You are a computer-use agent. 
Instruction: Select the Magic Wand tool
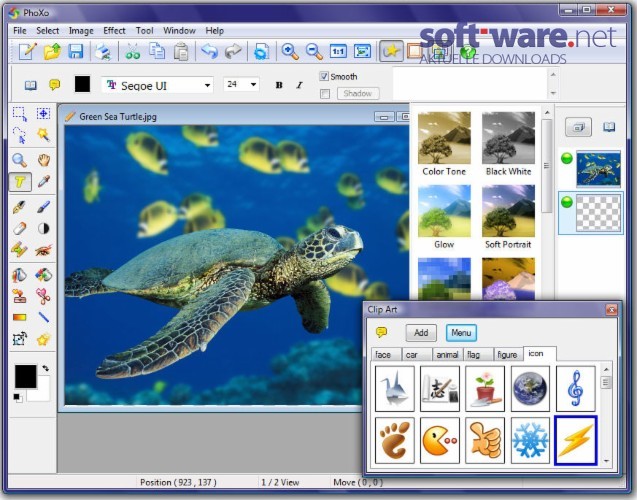(43, 134)
